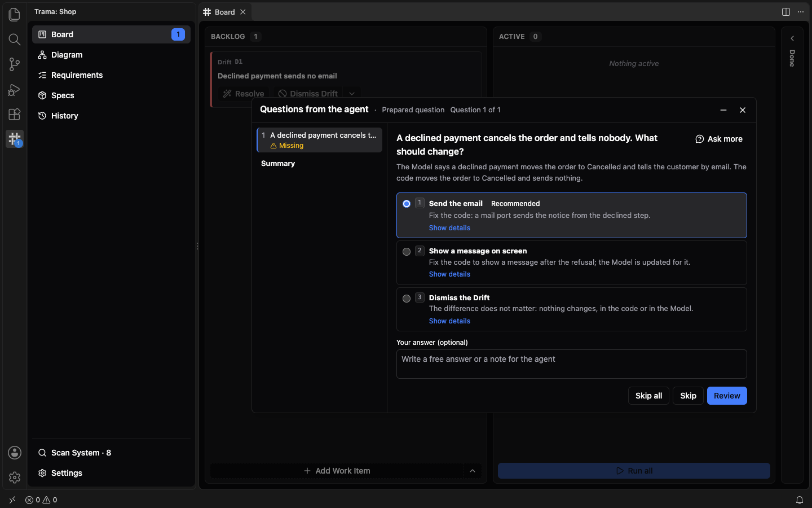The image size is (812, 508).
Task: Click Add Work Item button
Action: coord(337,471)
